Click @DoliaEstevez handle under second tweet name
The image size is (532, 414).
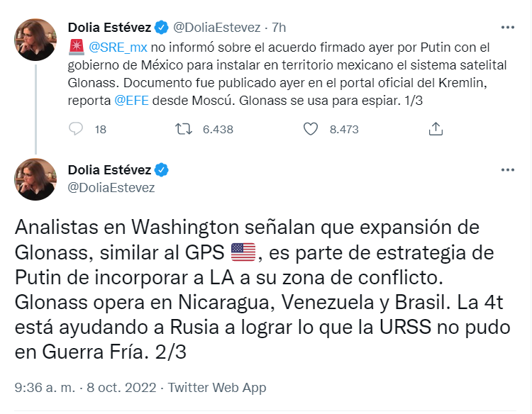111,188
